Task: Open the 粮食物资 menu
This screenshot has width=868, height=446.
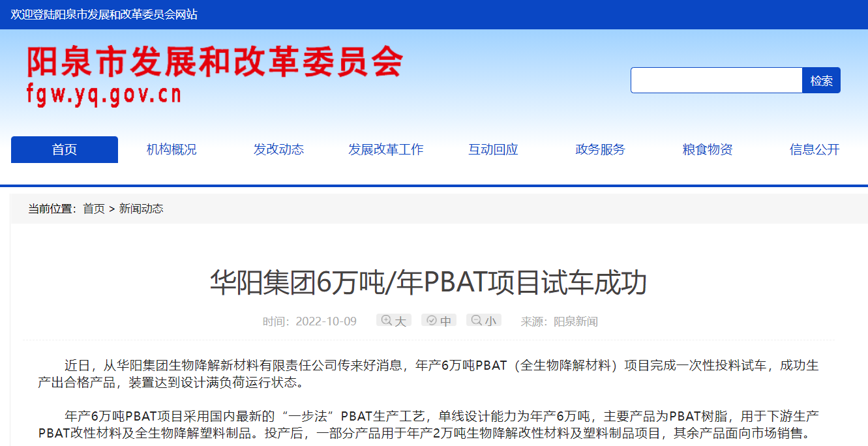Action: pos(706,149)
